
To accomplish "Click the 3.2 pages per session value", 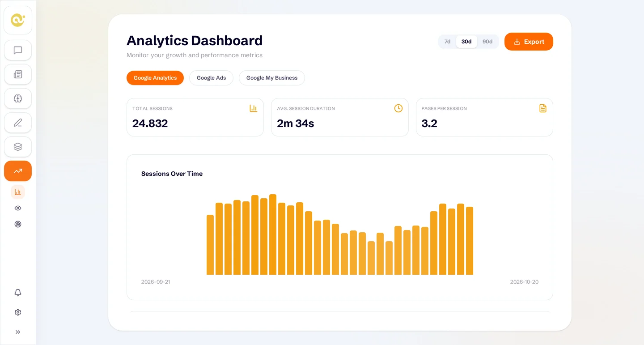I will click(x=429, y=124).
